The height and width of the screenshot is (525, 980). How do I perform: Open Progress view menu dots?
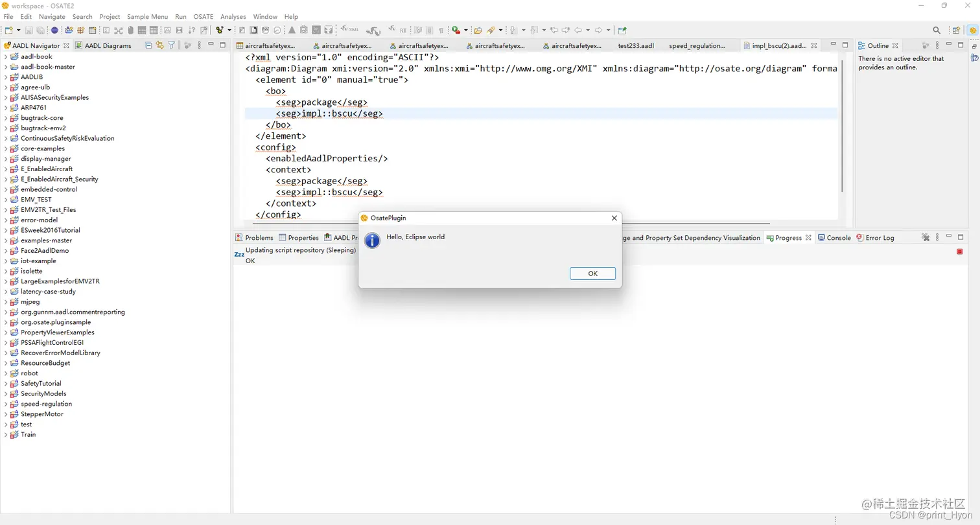click(937, 238)
